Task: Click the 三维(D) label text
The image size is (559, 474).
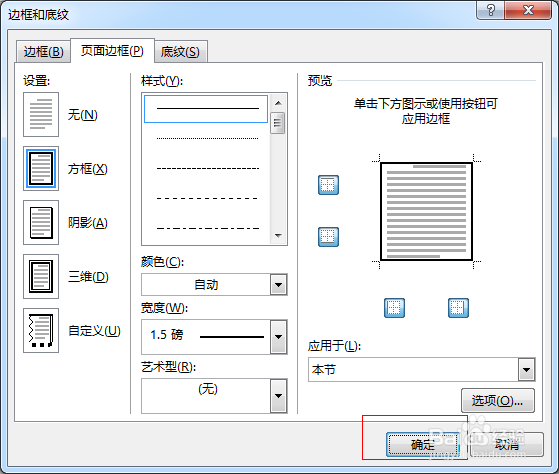Action: [x=88, y=277]
